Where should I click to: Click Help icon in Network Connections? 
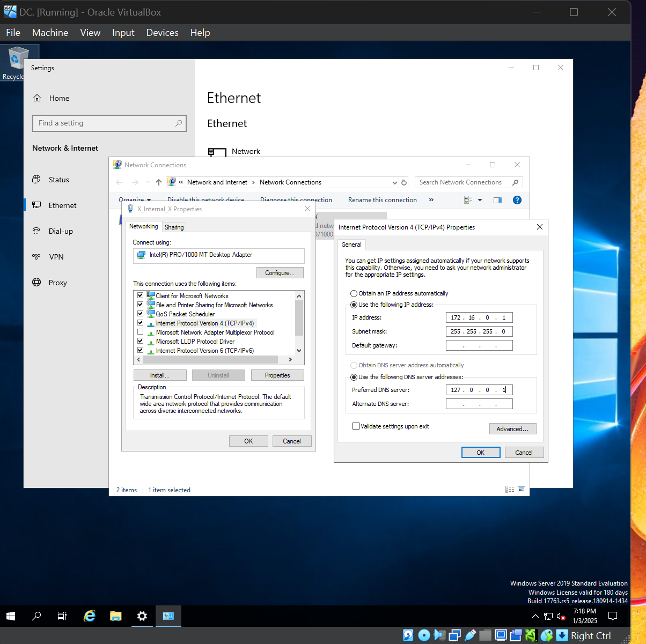(517, 200)
